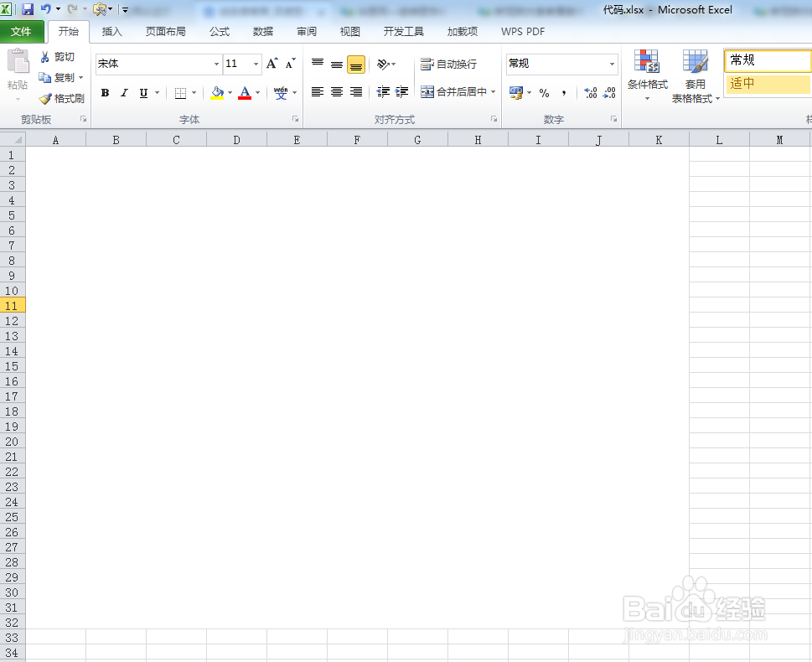This screenshot has height=662, width=812.
Task: Toggle top vertical alignment
Action: 318,65
